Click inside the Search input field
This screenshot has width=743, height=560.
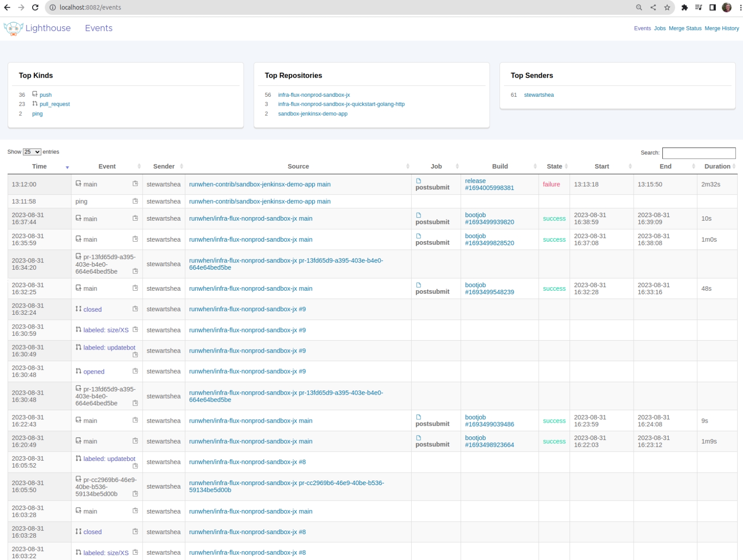[x=698, y=153]
